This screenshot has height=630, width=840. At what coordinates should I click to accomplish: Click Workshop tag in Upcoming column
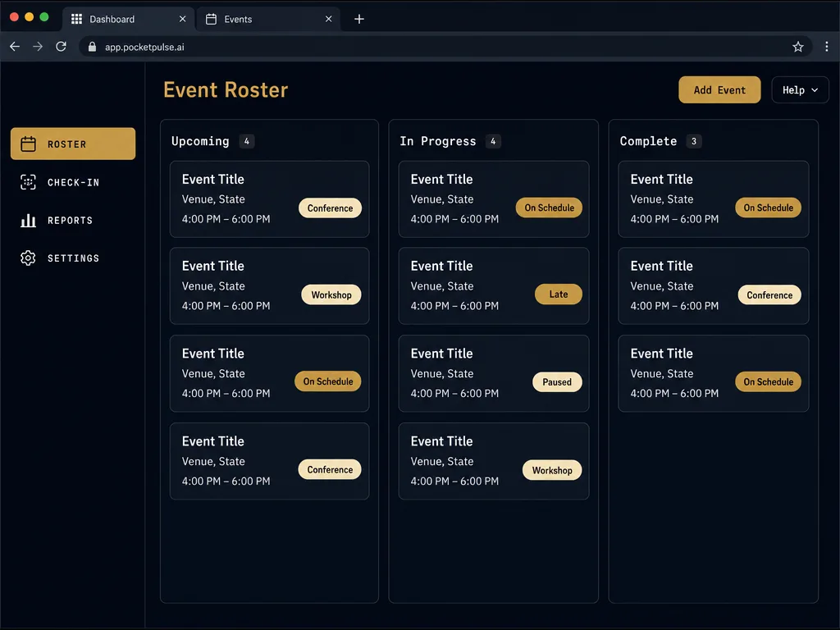point(331,294)
